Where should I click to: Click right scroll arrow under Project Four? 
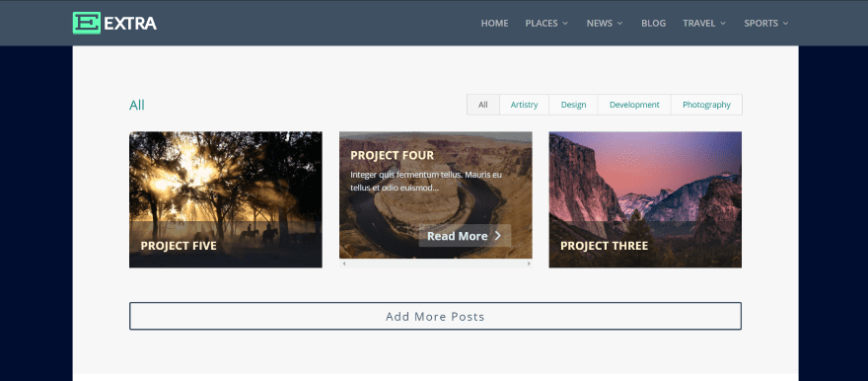point(528,264)
